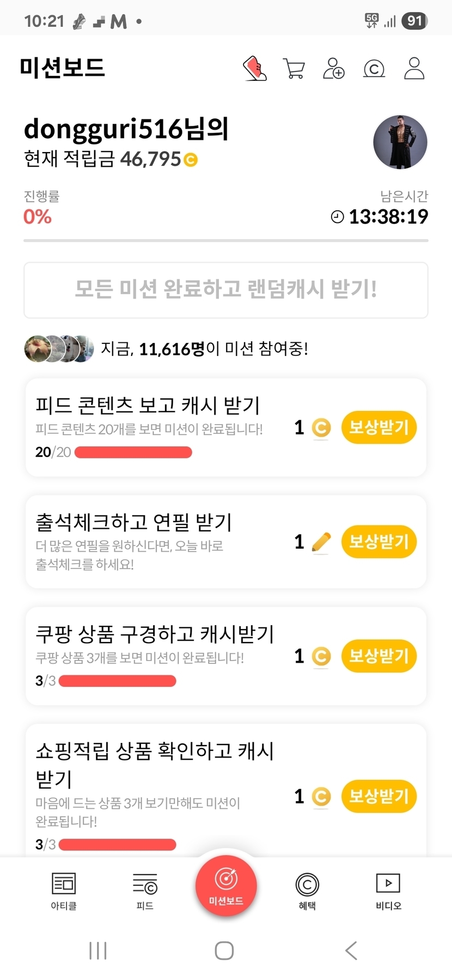Open the 혜택 tab
Image resolution: width=452 pixels, height=980 pixels.
pos(307,891)
